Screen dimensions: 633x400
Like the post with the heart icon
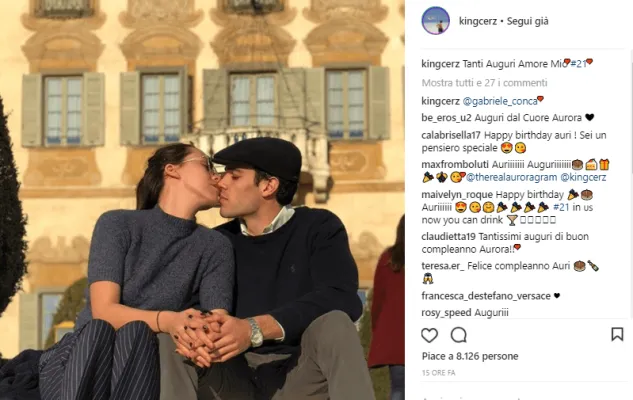(x=430, y=335)
